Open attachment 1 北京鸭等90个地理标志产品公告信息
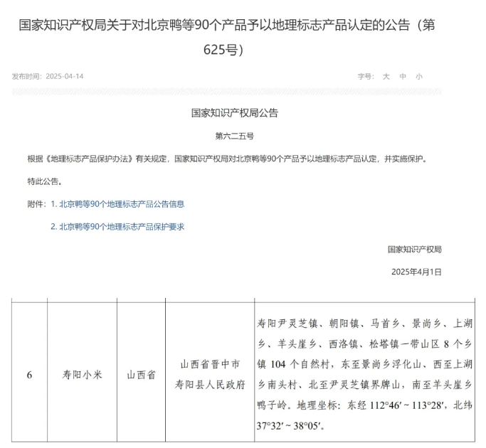This screenshot has height=448, width=486. (117, 204)
